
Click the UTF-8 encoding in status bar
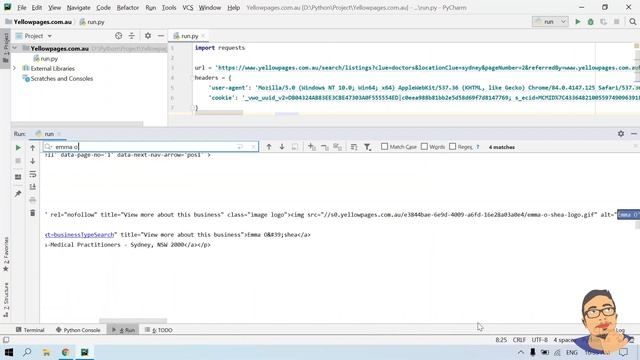pos(540,340)
